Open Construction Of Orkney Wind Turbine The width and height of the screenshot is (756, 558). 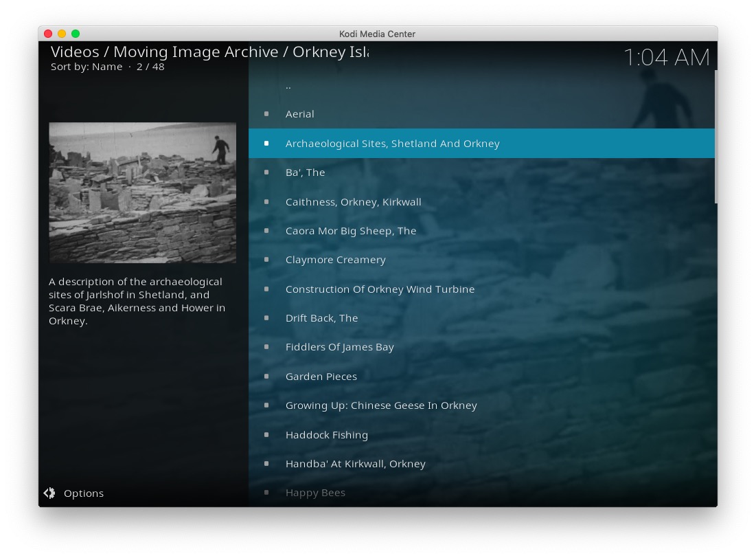click(380, 289)
